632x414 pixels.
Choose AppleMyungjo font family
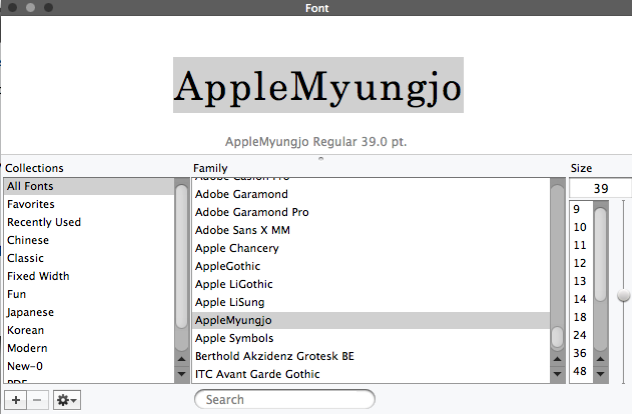(371, 320)
